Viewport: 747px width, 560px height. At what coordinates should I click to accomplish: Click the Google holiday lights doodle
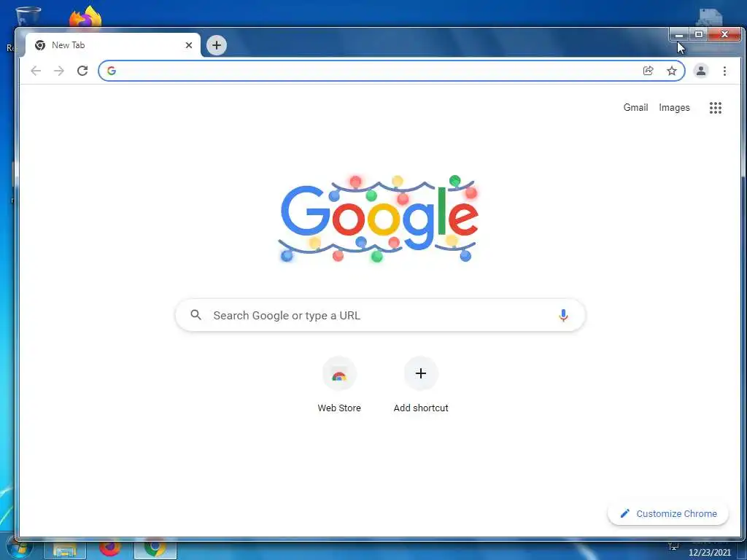(x=379, y=219)
